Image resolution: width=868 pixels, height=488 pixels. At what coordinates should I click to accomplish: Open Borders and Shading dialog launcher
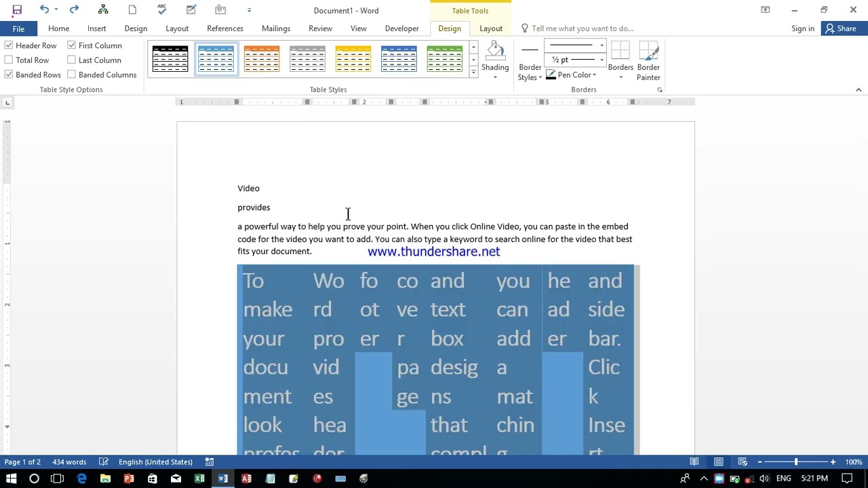click(660, 89)
